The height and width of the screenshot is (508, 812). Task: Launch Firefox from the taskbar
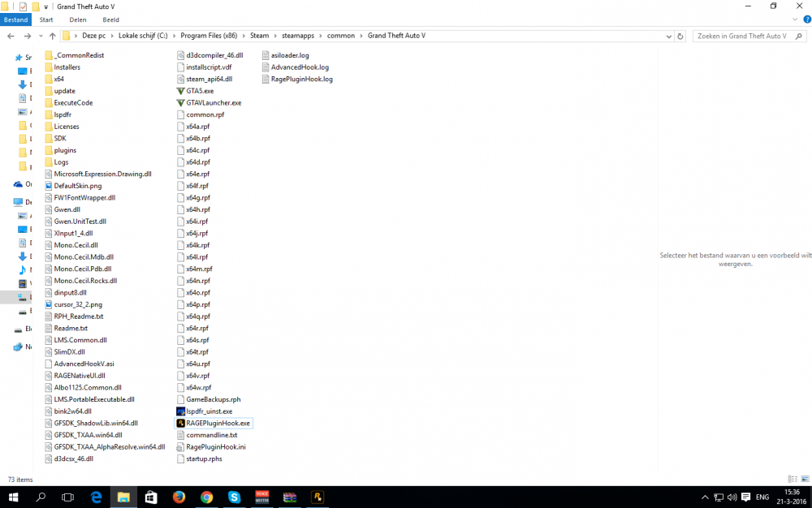[x=179, y=497]
